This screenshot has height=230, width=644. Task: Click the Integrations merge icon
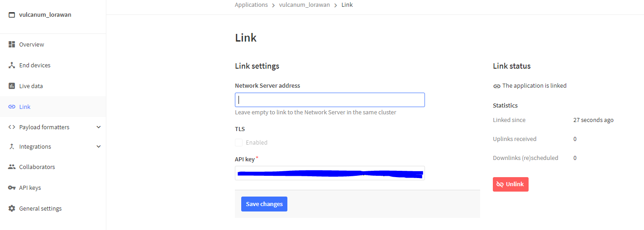point(12,146)
